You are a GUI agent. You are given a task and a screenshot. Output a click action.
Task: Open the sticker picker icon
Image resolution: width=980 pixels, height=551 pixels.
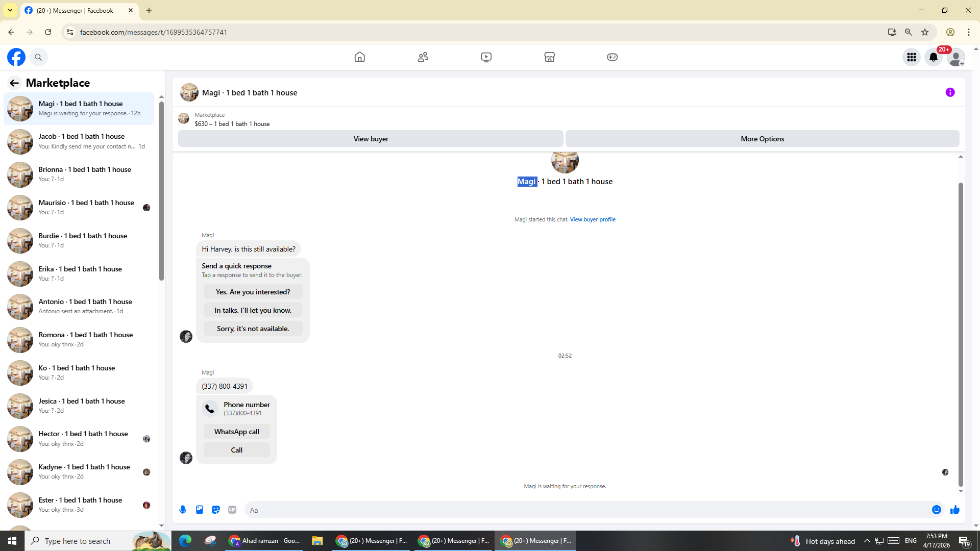[216, 510]
